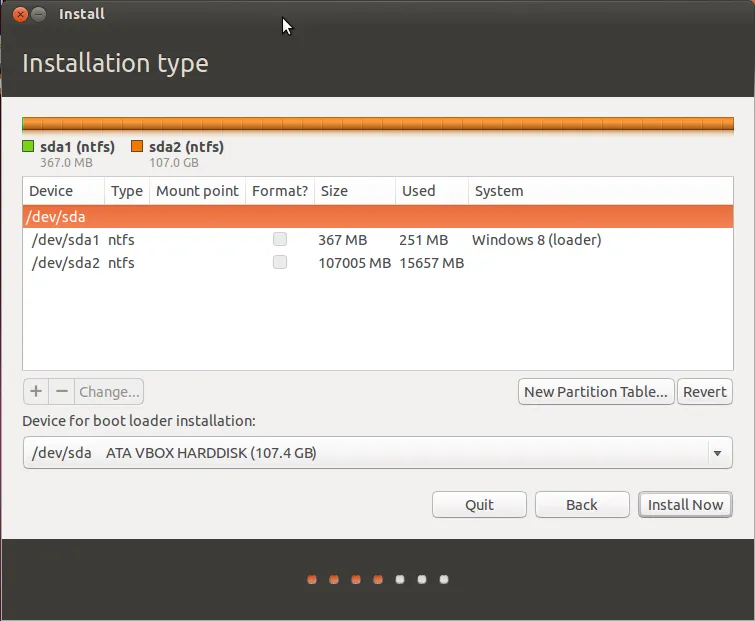Start installation with Install Now

pos(685,505)
